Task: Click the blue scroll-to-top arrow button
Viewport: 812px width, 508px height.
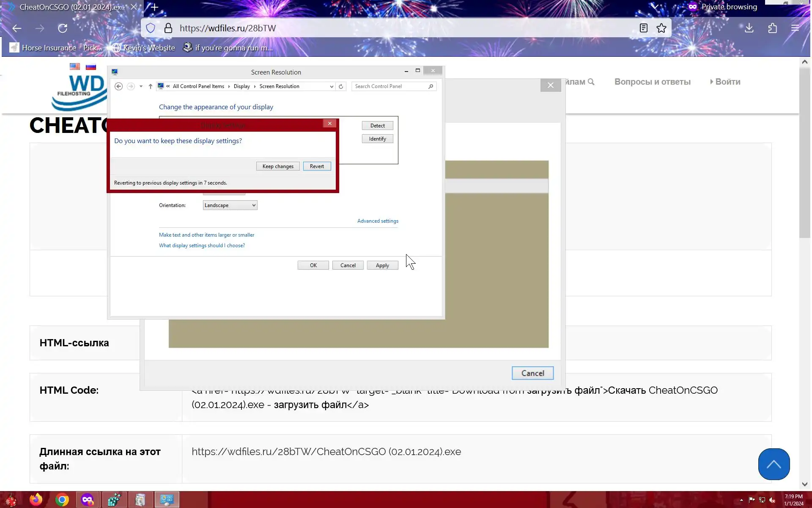Action: (774, 464)
